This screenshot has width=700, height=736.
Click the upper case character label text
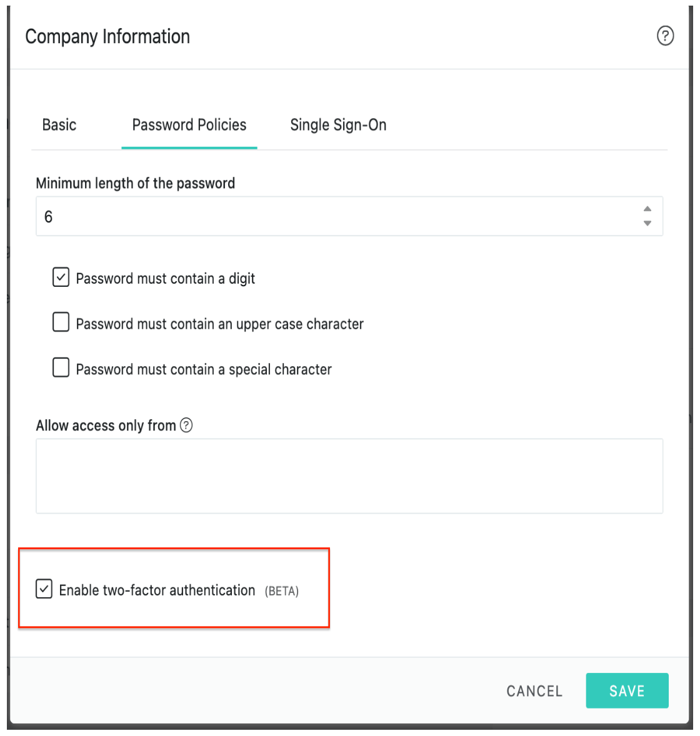[220, 324]
